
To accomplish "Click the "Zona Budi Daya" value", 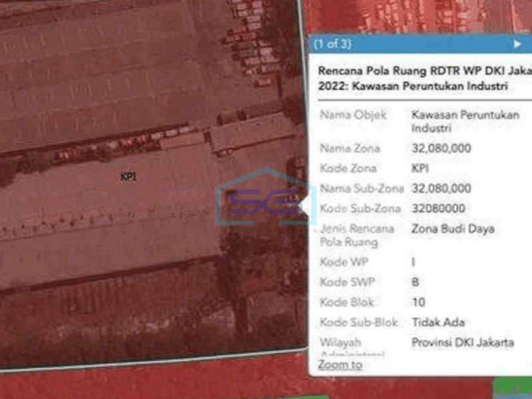I will point(453,229).
